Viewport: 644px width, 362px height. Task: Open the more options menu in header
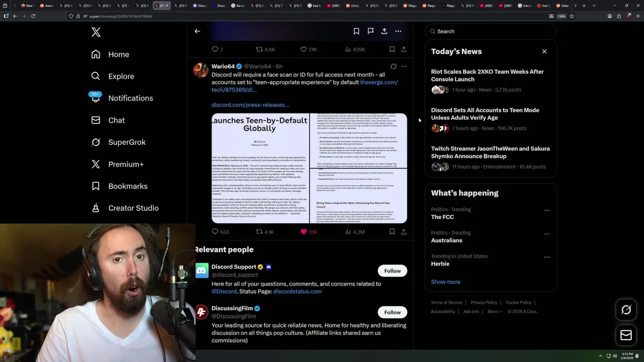tap(398, 31)
